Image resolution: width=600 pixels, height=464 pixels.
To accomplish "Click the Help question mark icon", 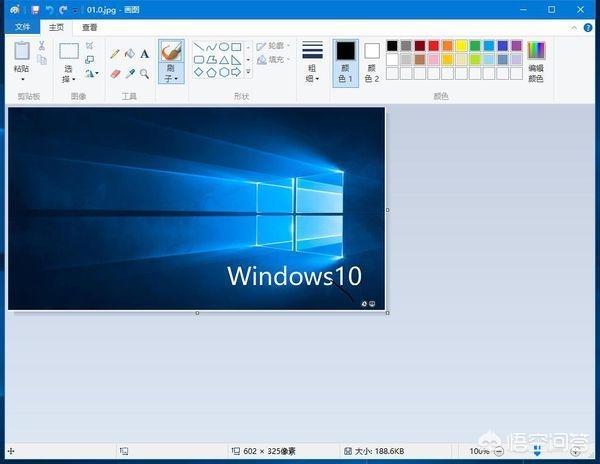I will (588, 28).
